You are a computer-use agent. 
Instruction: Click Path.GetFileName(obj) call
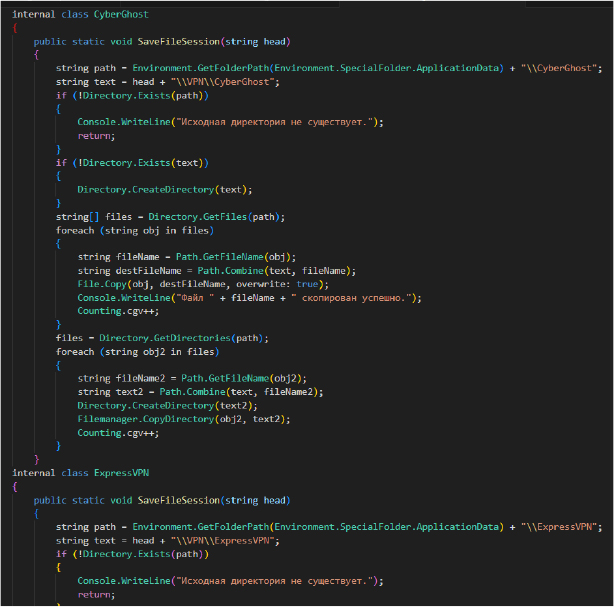click(x=233, y=257)
